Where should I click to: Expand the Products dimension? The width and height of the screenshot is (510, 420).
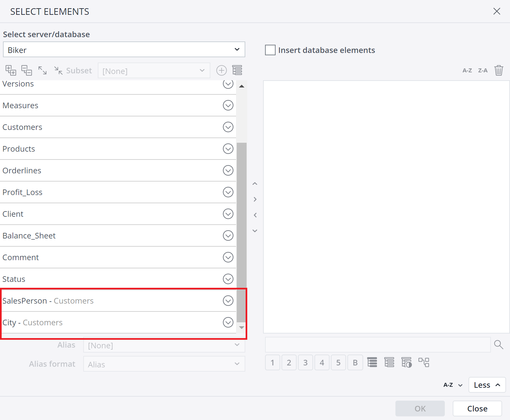(228, 149)
